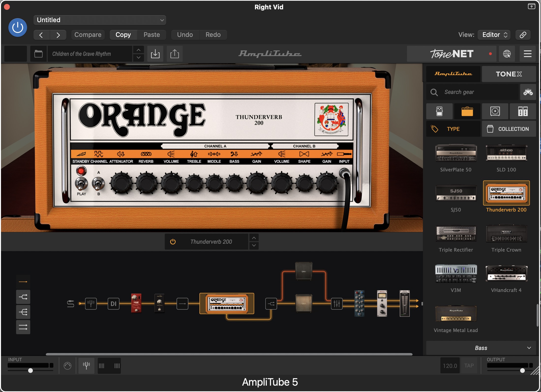Flip the amp Standby/Play switch
This screenshot has width=541, height=392.
[81, 183]
